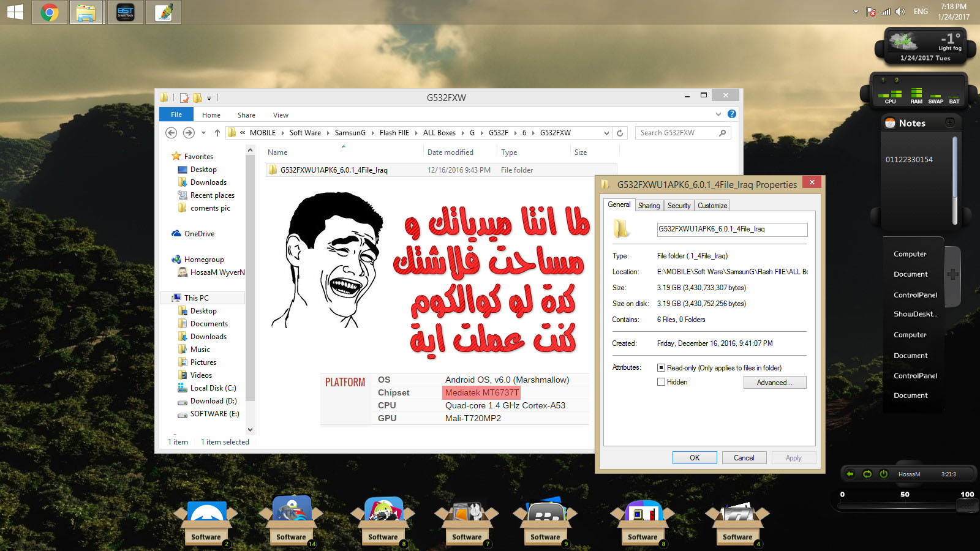Select coments pic in Favorites

[210, 208]
